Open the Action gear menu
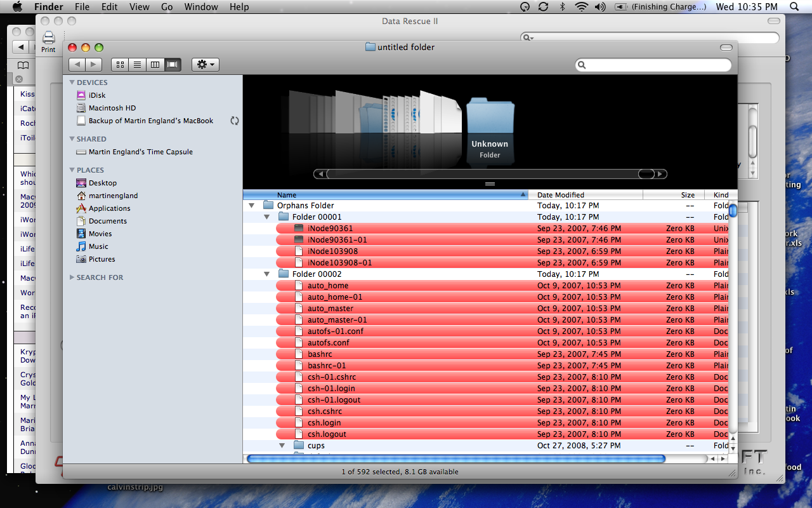812x508 pixels. tap(205, 64)
